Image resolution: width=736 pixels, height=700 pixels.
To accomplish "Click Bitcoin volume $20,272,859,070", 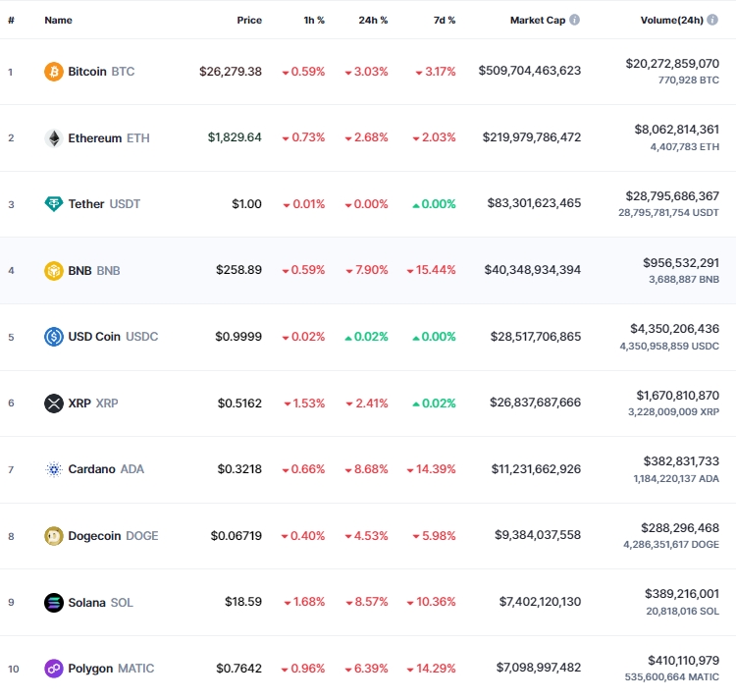I will tap(672, 64).
